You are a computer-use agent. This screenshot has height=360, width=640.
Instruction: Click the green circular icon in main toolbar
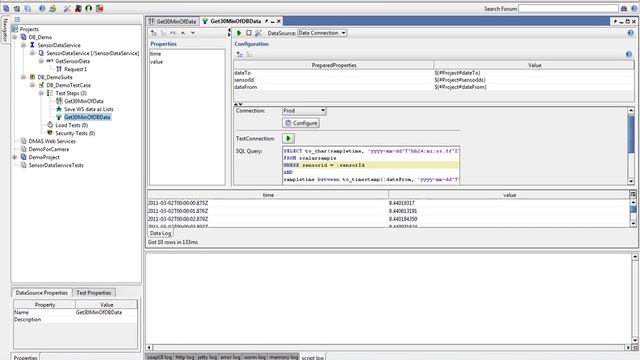pyautogui.click(x=89, y=8)
